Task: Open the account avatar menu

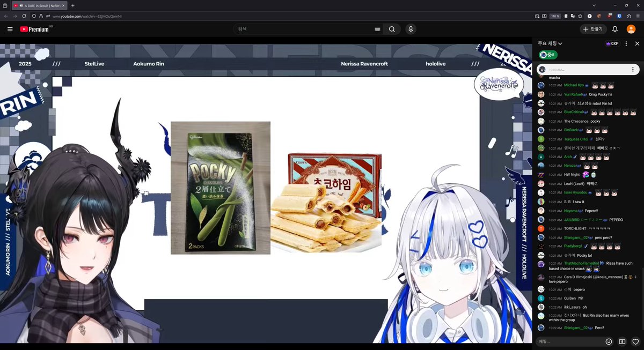Action: point(631,29)
